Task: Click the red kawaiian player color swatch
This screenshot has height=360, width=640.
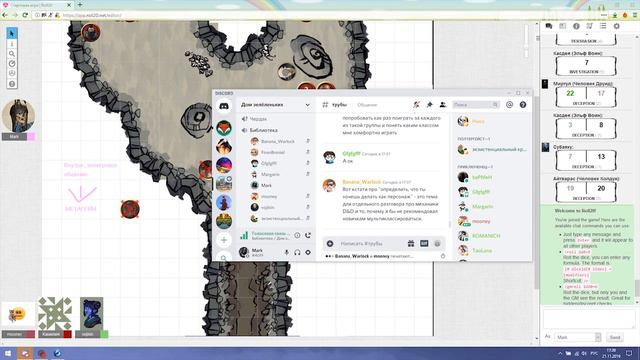Action: [67, 334]
